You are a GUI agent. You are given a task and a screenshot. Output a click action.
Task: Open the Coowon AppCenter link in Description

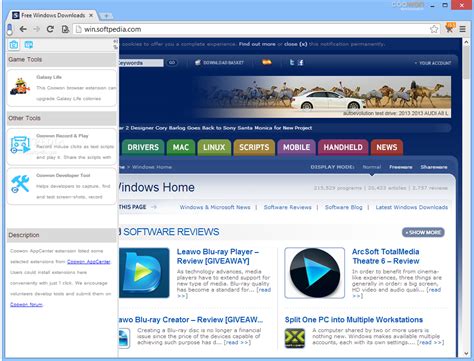pyautogui.click(x=89, y=262)
